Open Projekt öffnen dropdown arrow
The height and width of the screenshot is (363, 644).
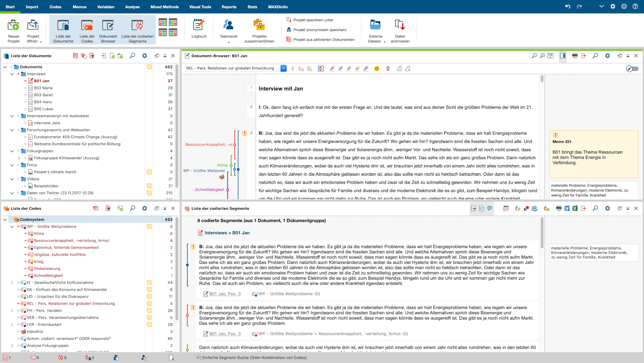click(x=41, y=42)
